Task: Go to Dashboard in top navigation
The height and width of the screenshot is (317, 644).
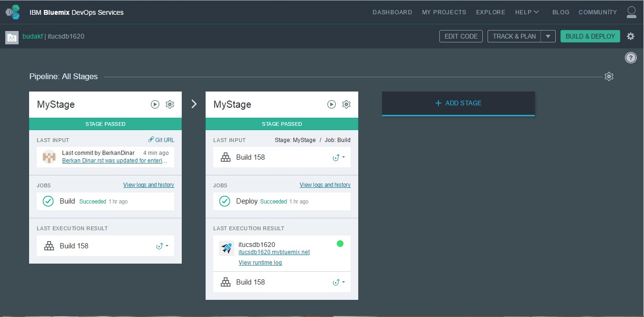Action: (392, 12)
